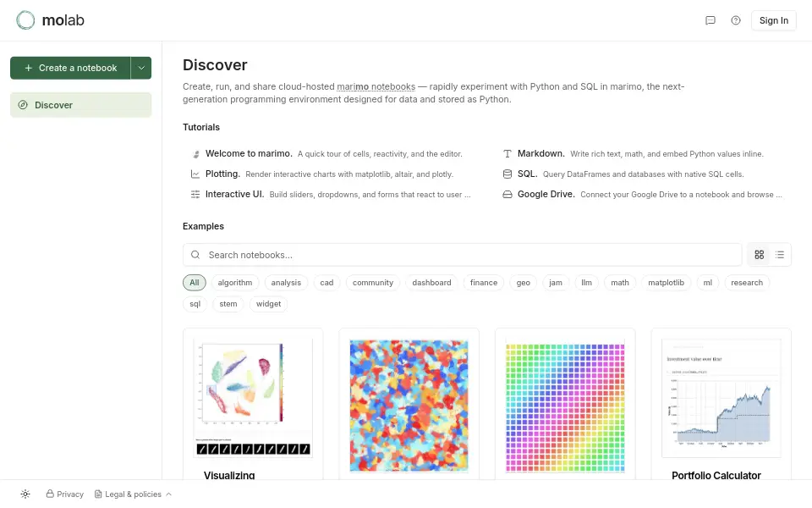Expand the Create a notebook dropdown arrow

point(141,68)
